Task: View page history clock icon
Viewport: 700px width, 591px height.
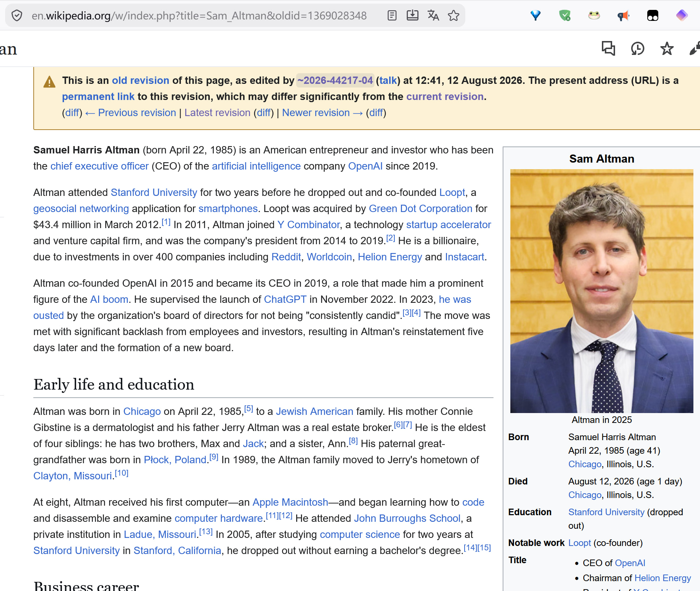Action: [x=638, y=48]
